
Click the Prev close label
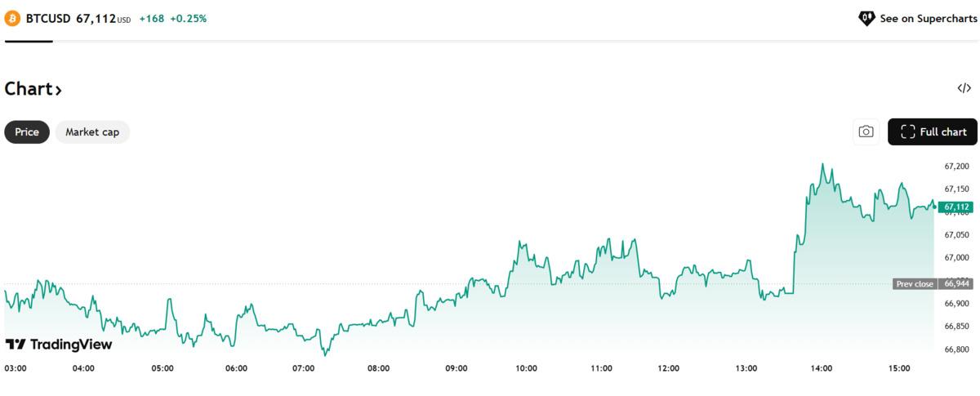914,283
